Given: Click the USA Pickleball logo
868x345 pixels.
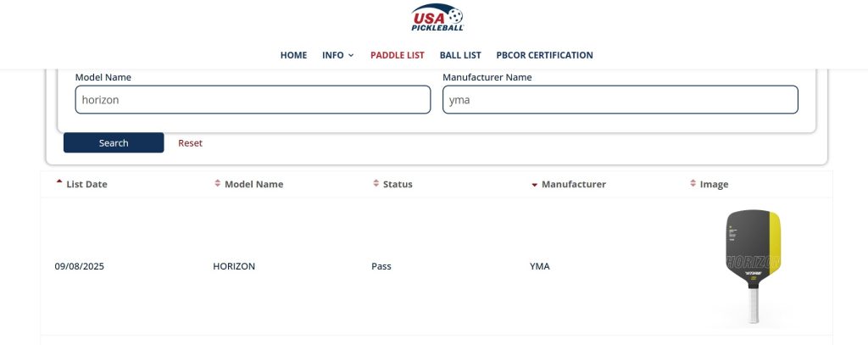Looking at the screenshot, I should pyautogui.click(x=437, y=19).
